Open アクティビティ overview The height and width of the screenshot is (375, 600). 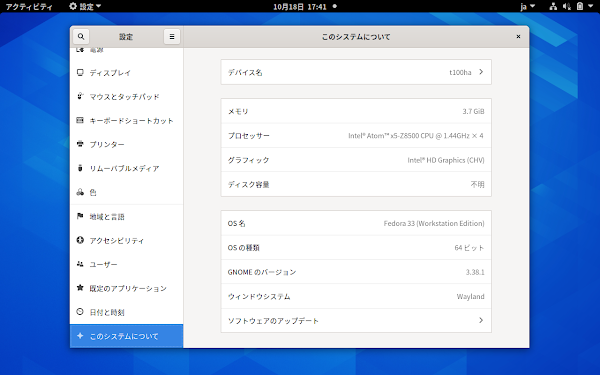[29, 7]
